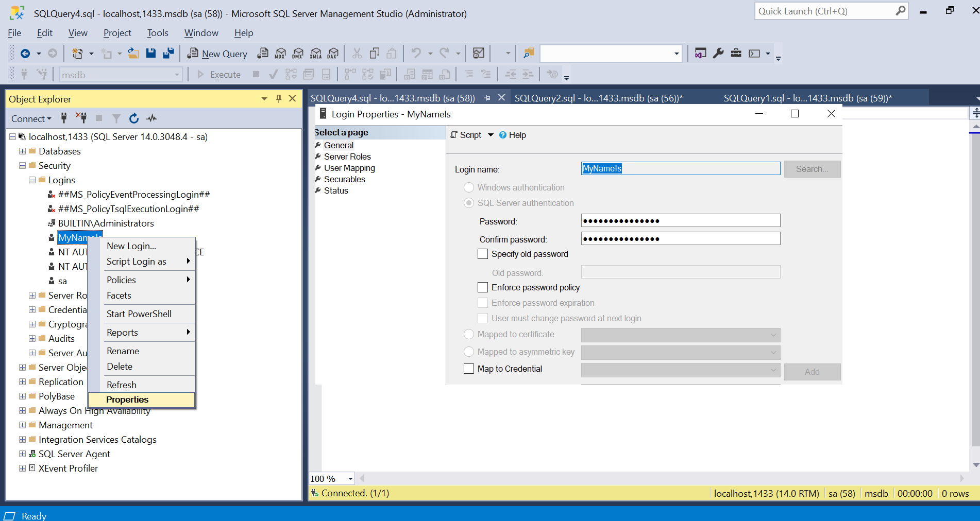This screenshot has height=521, width=980.
Task: Enable the Specify old password checkbox
Action: click(483, 254)
